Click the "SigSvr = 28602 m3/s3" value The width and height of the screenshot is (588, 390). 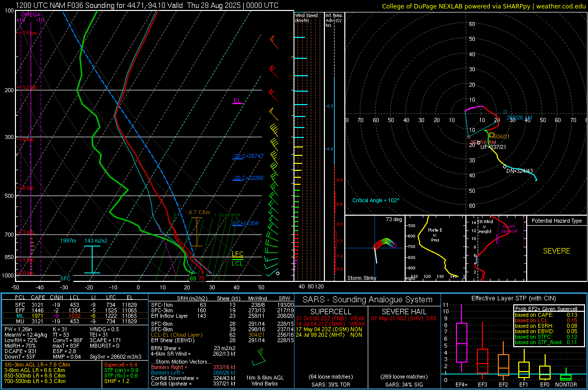tap(116, 357)
